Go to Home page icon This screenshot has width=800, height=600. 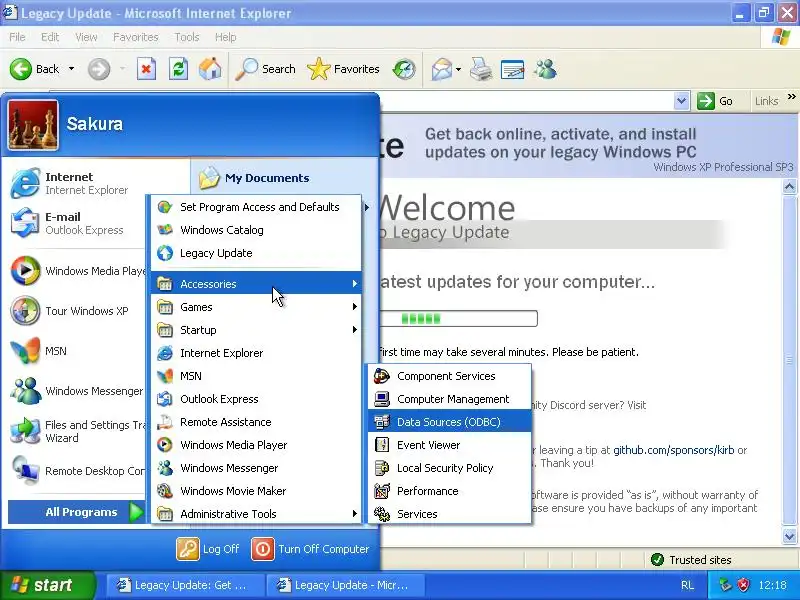pos(210,69)
